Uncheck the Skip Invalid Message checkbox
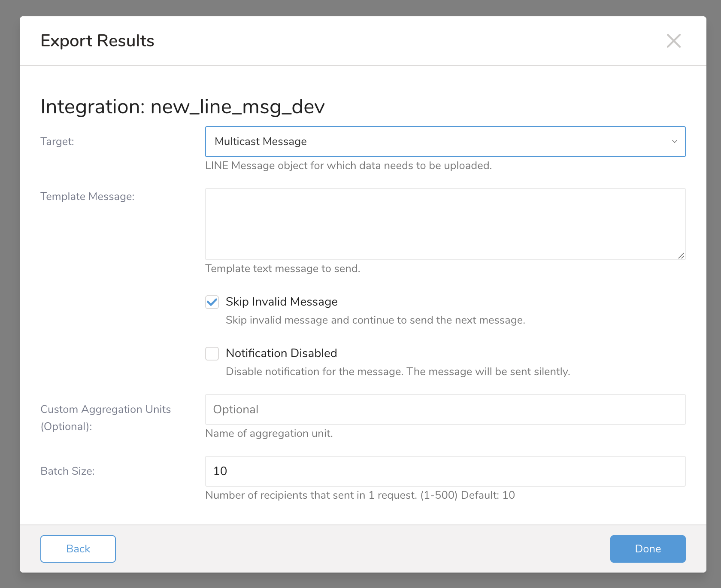Image resolution: width=721 pixels, height=588 pixels. pyautogui.click(x=212, y=302)
